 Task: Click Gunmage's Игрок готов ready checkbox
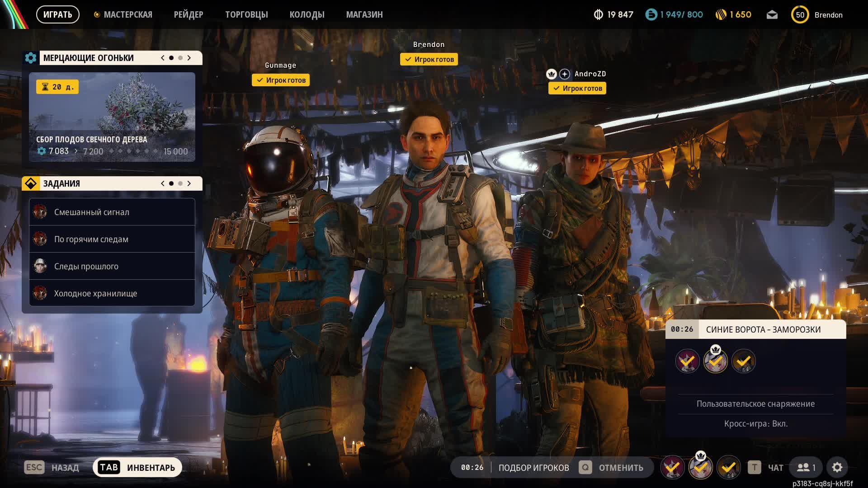click(x=281, y=80)
